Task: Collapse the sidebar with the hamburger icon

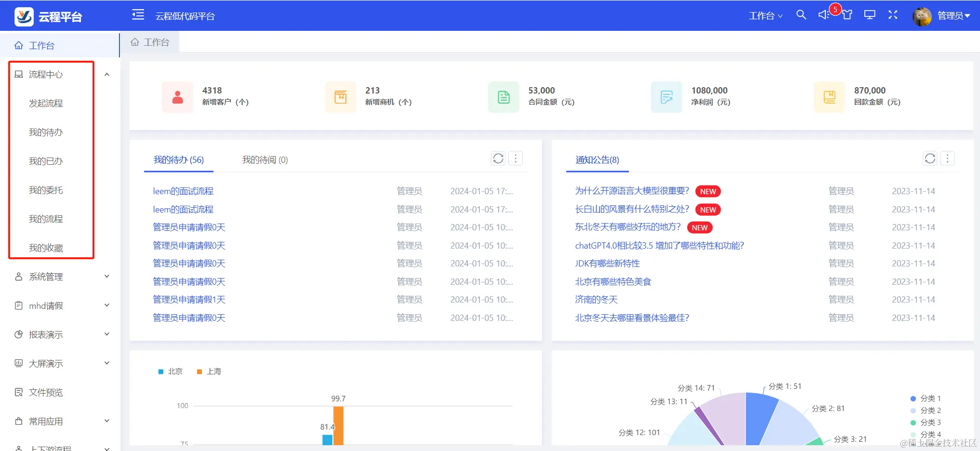Action: [138, 15]
